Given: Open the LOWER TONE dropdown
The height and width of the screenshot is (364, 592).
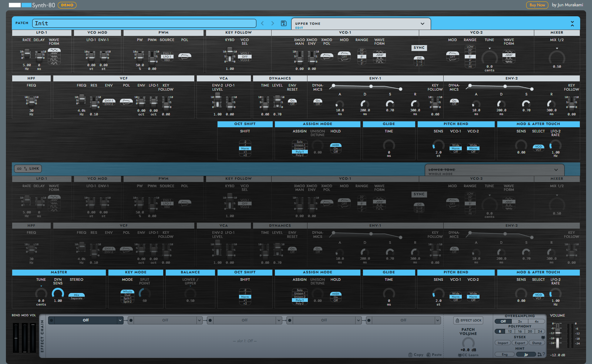Looking at the screenshot, I should pos(495,170).
